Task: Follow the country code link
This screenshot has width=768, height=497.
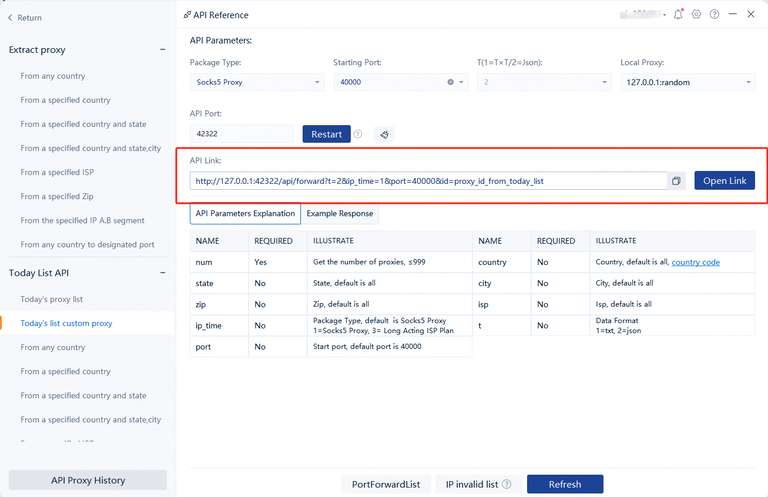Action: (695, 262)
